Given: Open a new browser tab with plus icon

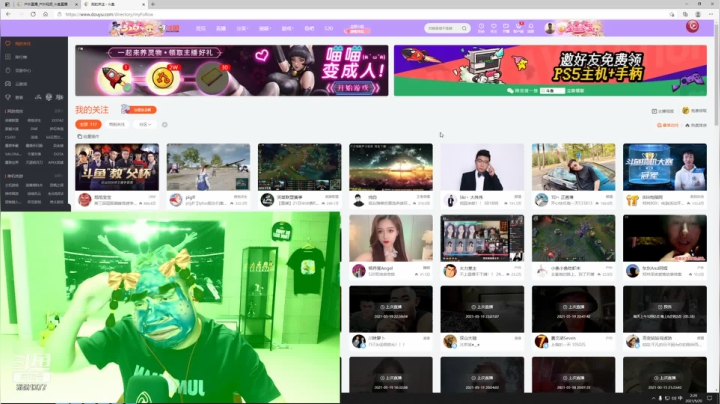Looking at the screenshot, I should (x=153, y=4).
